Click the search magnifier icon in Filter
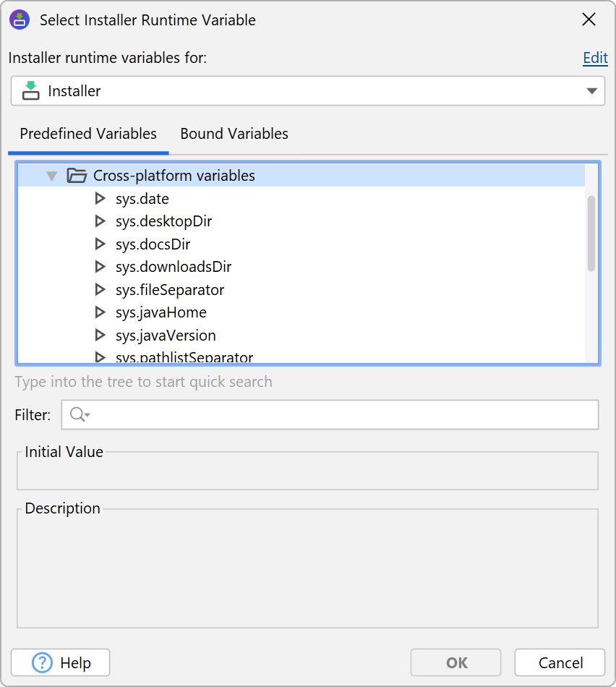Screen dimensions: 616x687 tap(78, 414)
